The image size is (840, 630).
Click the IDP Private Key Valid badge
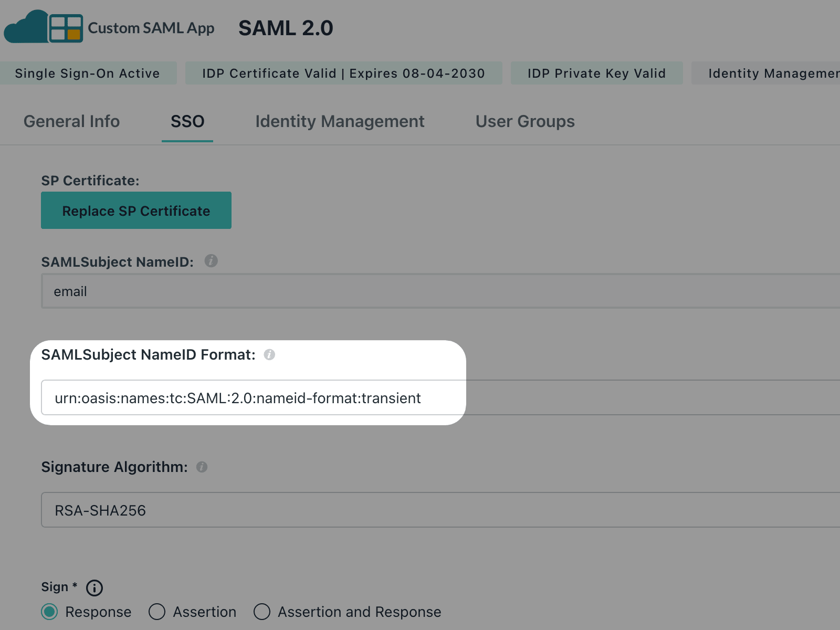[596, 73]
